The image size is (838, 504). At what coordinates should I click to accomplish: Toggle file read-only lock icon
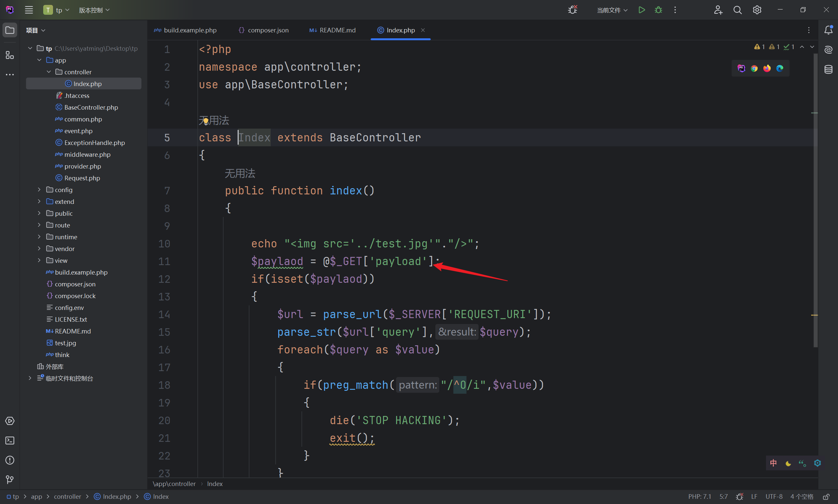click(826, 496)
